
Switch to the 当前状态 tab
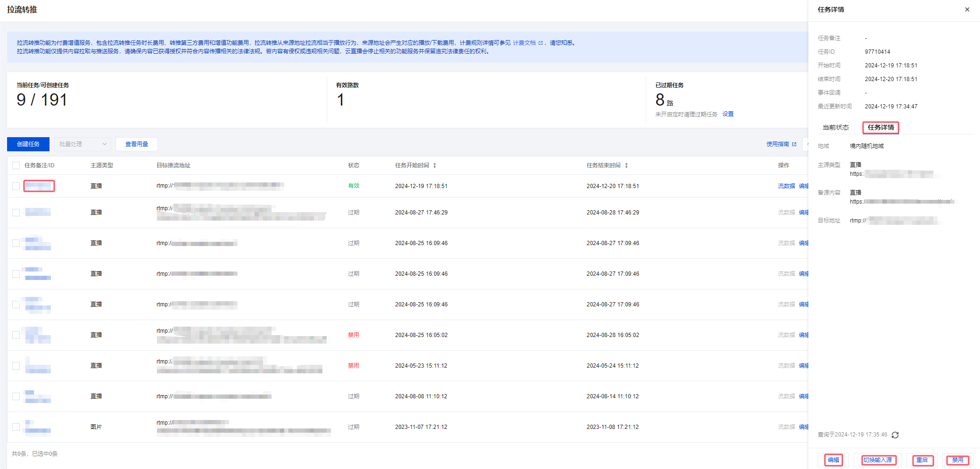(x=835, y=128)
